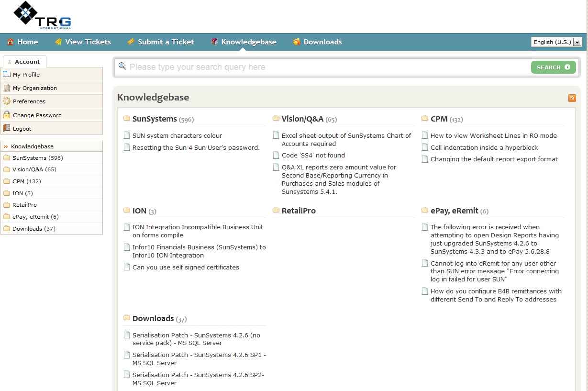Open sidebar Downloads (37) category
The height and width of the screenshot is (391, 588).
(x=34, y=229)
